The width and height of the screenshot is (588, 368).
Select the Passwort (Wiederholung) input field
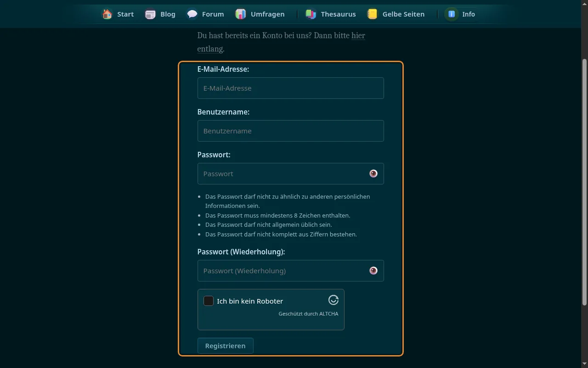pos(291,270)
